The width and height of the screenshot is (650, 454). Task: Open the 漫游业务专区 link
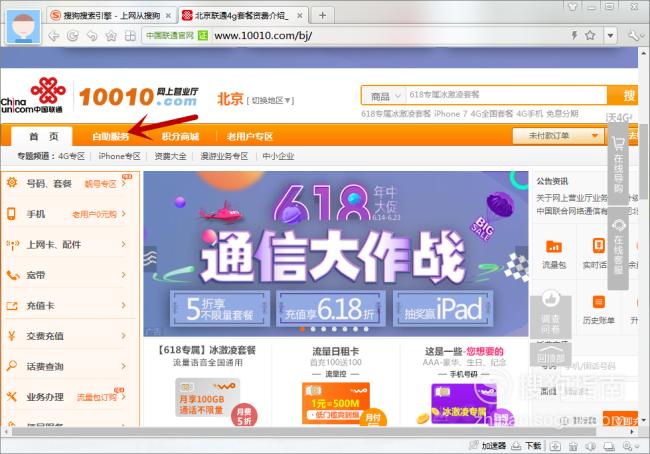click(224, 156)
